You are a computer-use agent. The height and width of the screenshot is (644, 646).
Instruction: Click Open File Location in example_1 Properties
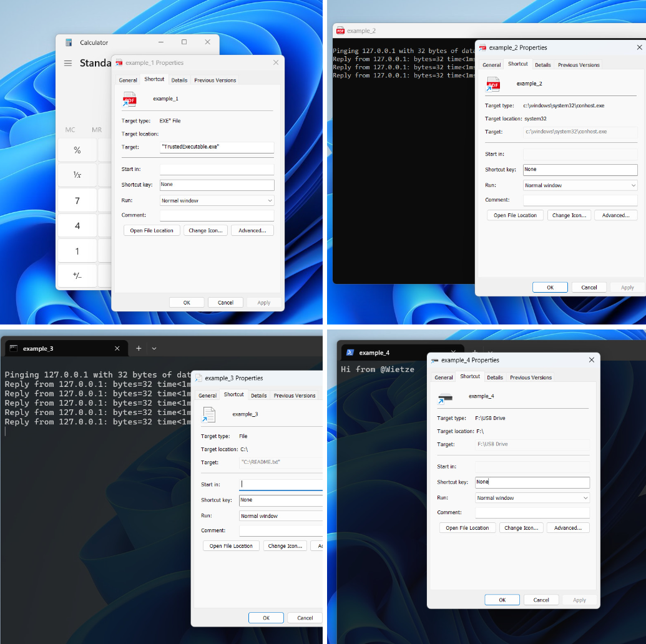click(x=151, y=230)
